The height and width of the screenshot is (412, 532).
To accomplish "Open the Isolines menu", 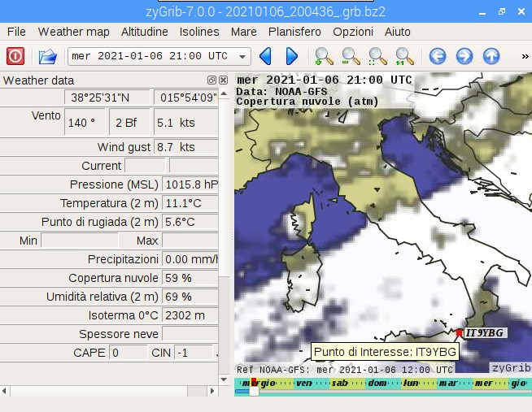I will (x=199, y=32).
